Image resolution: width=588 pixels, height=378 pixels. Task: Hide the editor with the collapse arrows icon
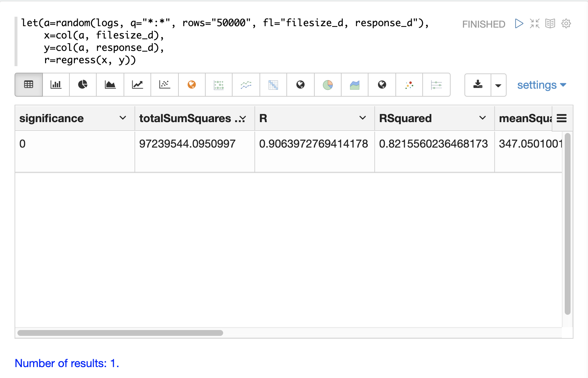click(535, 24)
